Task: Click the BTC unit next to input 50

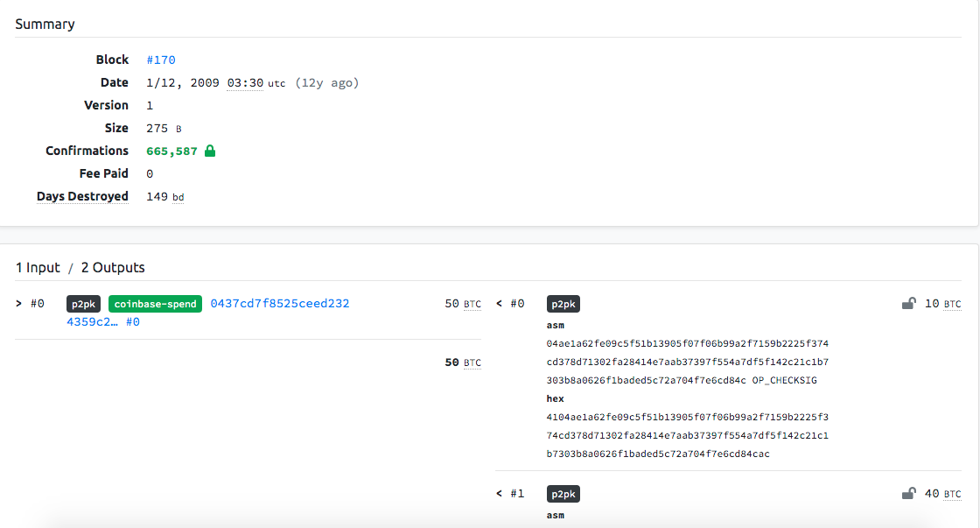Action: tap(472, 304)
